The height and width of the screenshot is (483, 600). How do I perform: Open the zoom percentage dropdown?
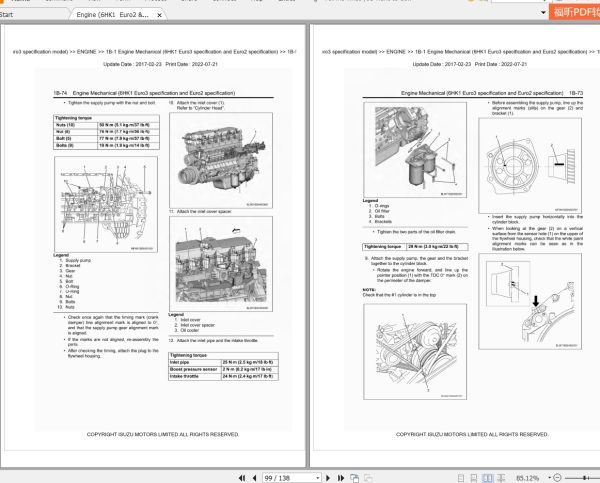pos(549,478)
